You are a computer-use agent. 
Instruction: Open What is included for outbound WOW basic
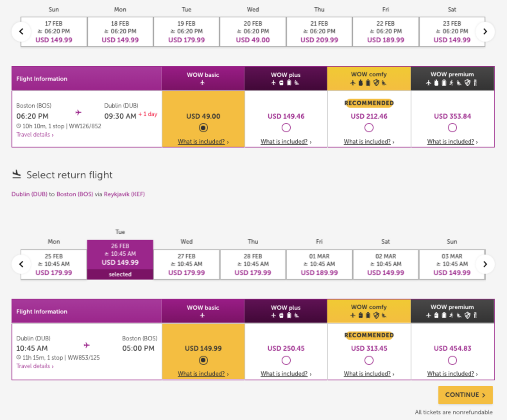coord(203,142)
